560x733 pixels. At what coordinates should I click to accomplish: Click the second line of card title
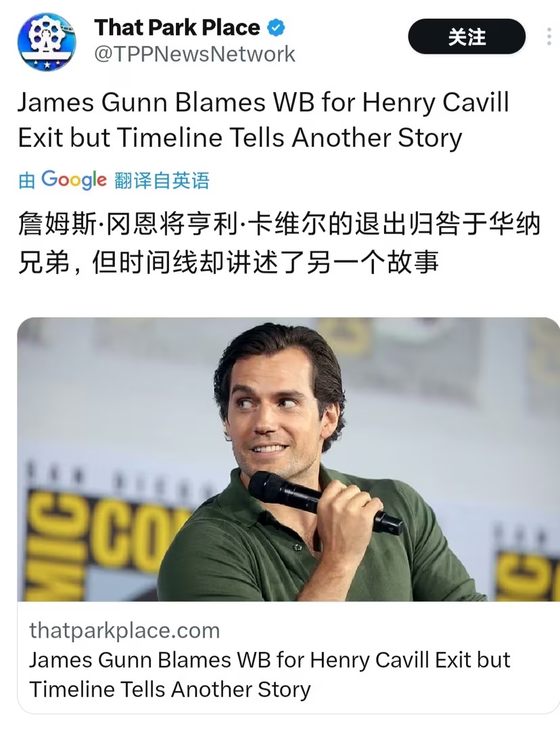[170, 690]
